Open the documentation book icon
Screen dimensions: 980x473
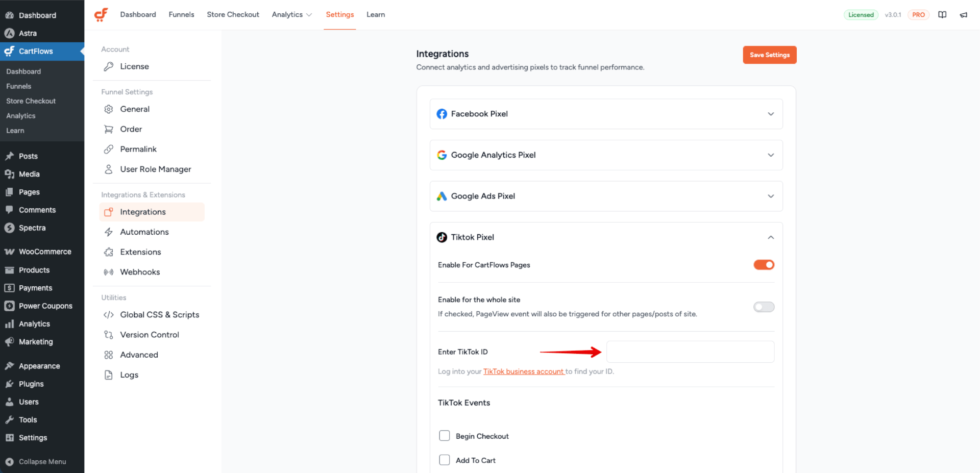pyautogui.click(x=942, y=15)
